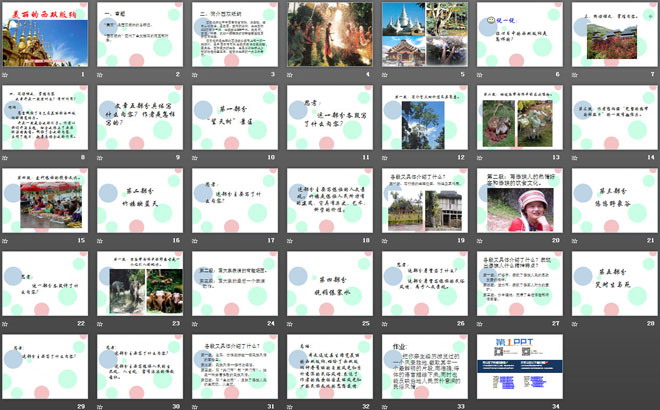Click the animation star icon below slide 25

coord(290,324)
